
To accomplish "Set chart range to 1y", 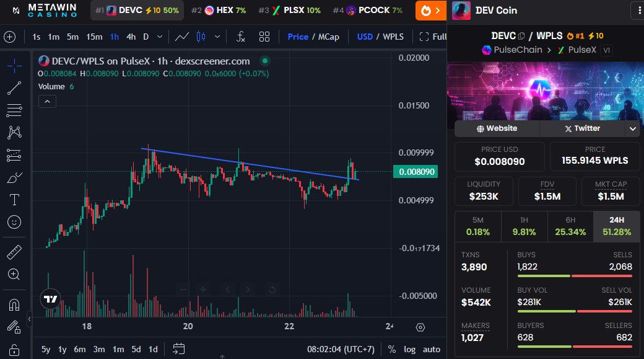I will (62, 349).
